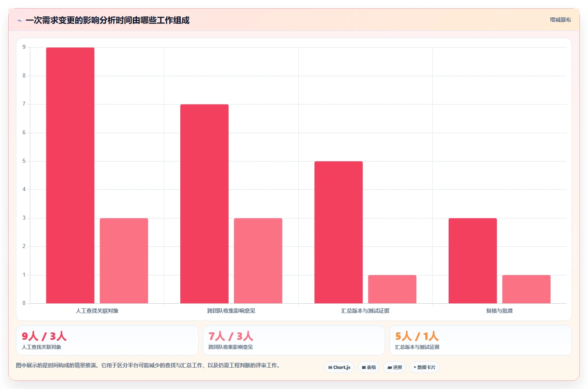Click the light pink bar for 复核与批准
The image size is (588, 389).
[527, 289]
